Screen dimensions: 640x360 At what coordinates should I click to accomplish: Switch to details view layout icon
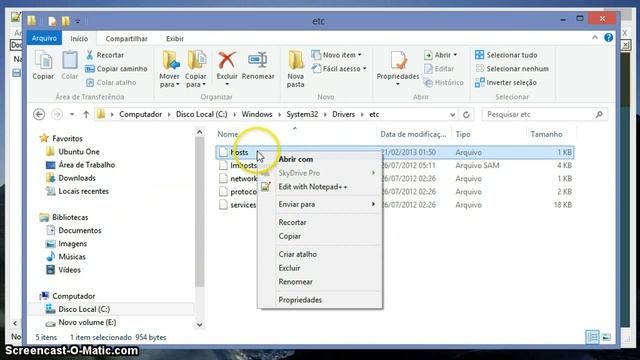click(x=592, y=337)
